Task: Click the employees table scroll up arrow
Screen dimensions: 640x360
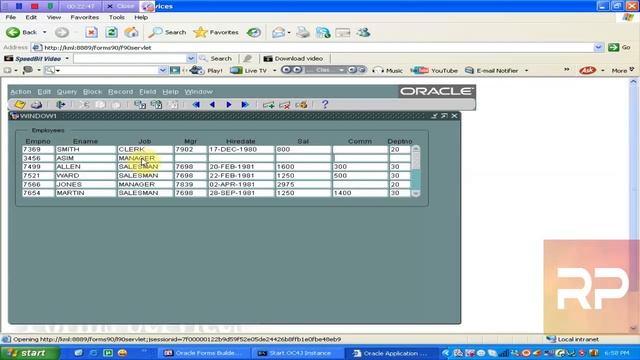Action: (416, 149)
